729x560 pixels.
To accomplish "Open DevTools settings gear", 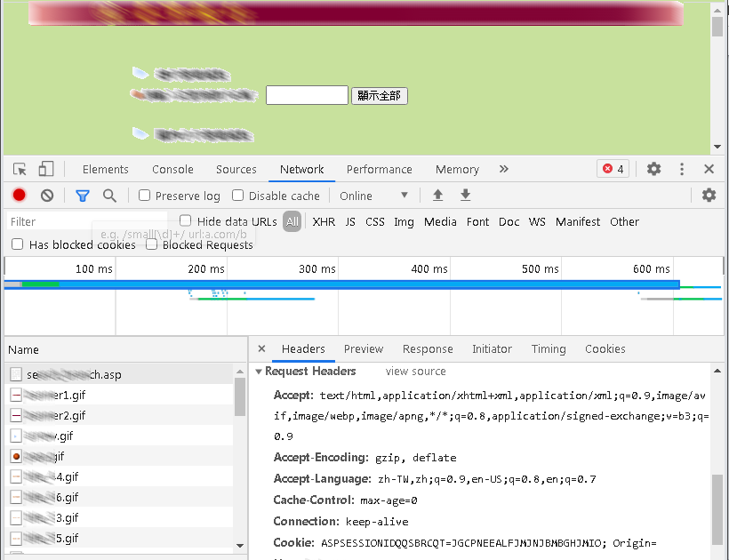I will click(654, 168).
